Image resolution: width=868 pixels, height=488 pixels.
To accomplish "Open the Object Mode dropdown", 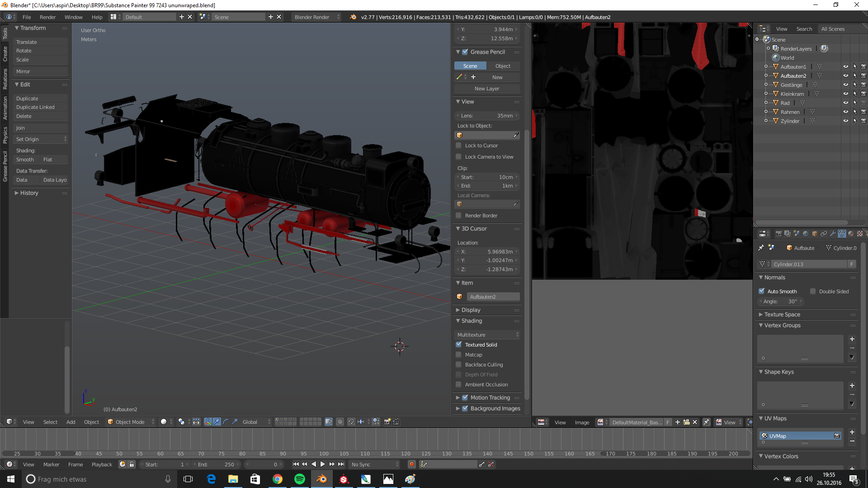I will 130,422.
